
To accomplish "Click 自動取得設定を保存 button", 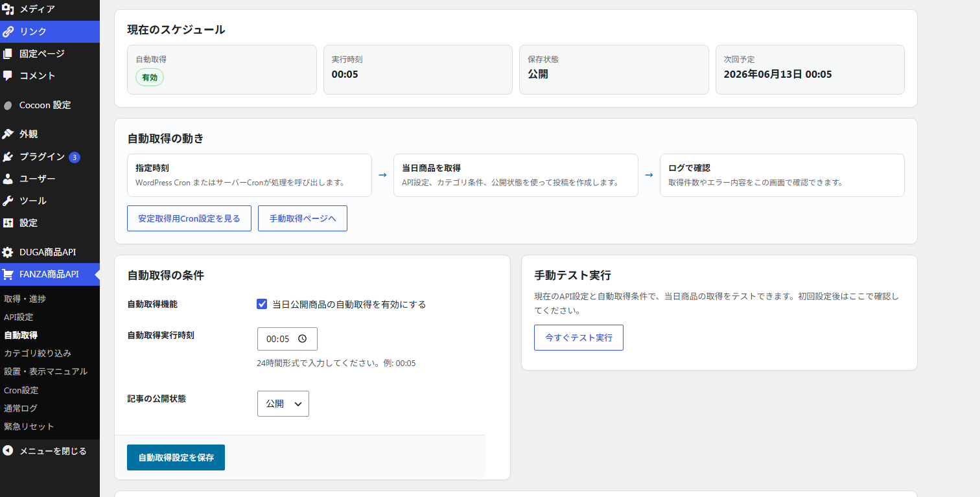I will pyautogui.click(x=176, y=457).
